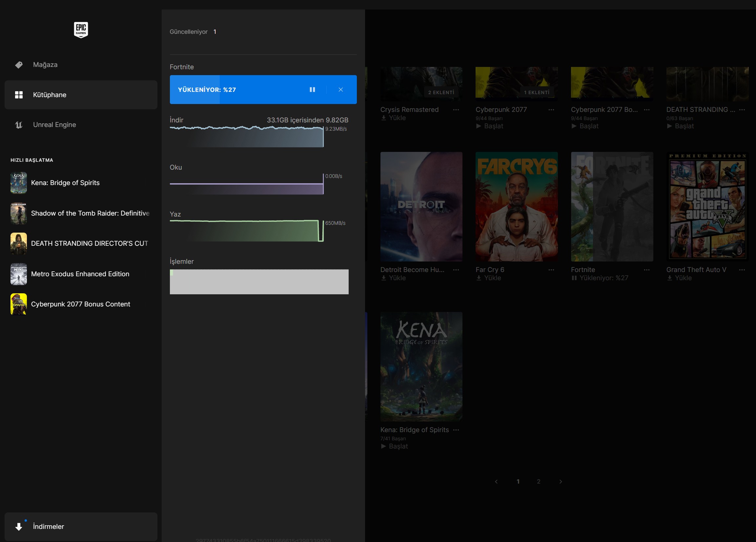Click the Güncelleniyor 1 header
Screen dimensions: 756x542
point(193,32)
